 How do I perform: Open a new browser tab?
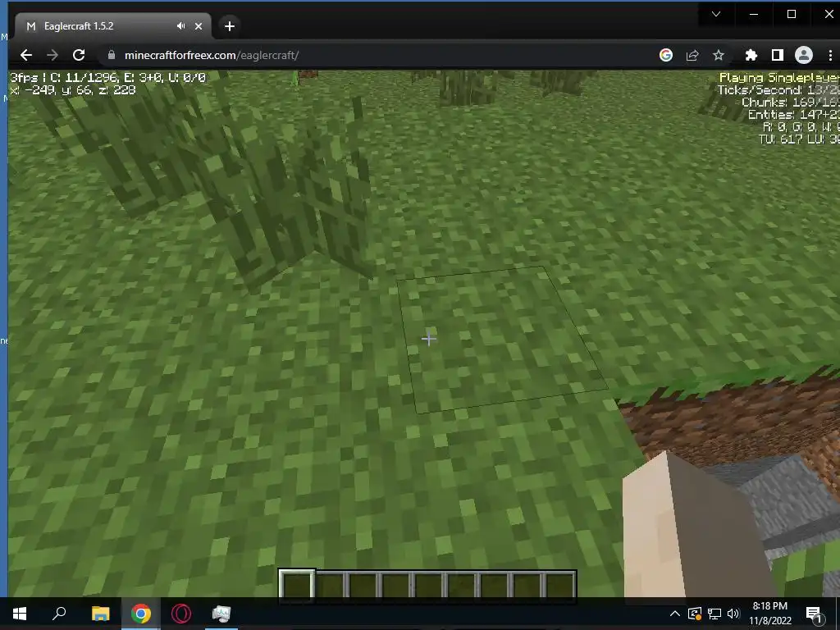point(230,25)
